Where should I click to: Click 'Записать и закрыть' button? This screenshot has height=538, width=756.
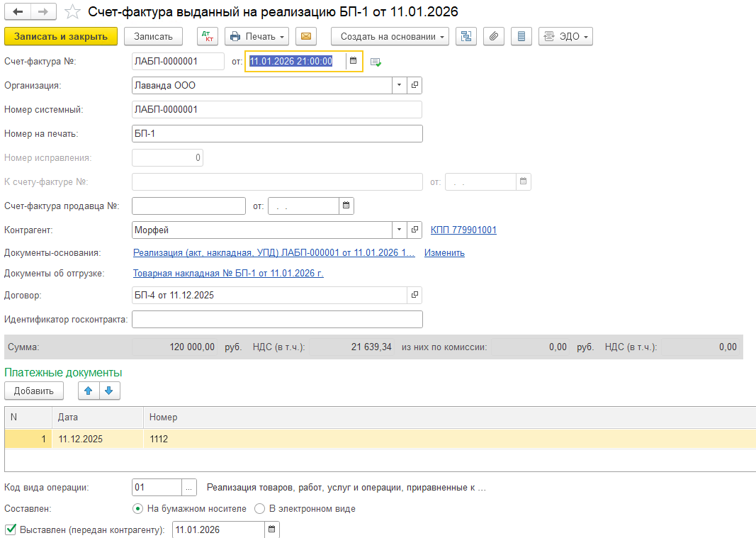point(61,36)
